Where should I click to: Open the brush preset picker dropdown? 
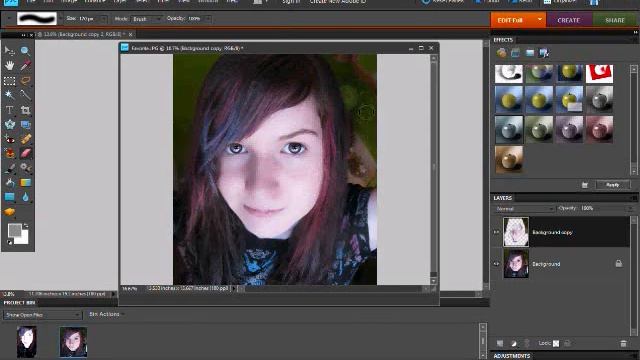[x=60, y=19]
